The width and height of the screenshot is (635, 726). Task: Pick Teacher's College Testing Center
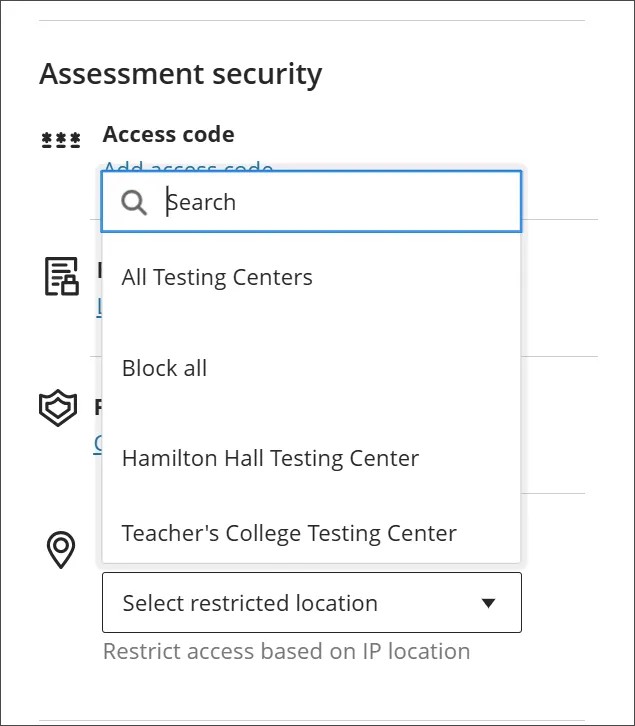point(289,534)
